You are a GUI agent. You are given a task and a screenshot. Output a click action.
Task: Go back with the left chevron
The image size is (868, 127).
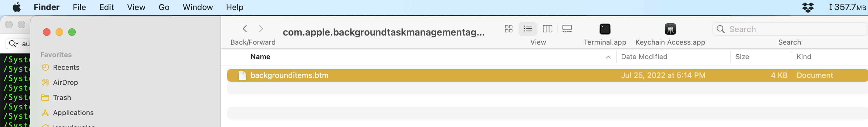(x=245, y=29)
